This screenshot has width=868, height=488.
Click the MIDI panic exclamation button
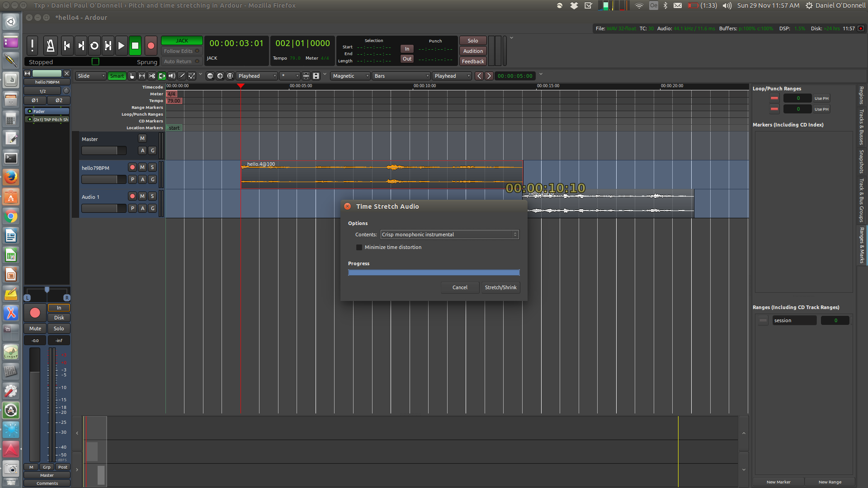[33, 45]
